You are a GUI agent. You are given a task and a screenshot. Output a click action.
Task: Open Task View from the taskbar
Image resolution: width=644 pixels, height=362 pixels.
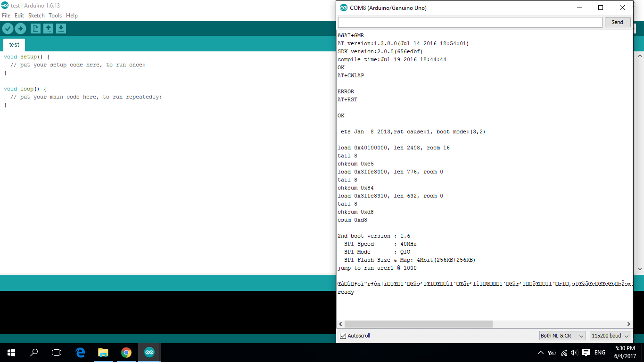(57, 353)
